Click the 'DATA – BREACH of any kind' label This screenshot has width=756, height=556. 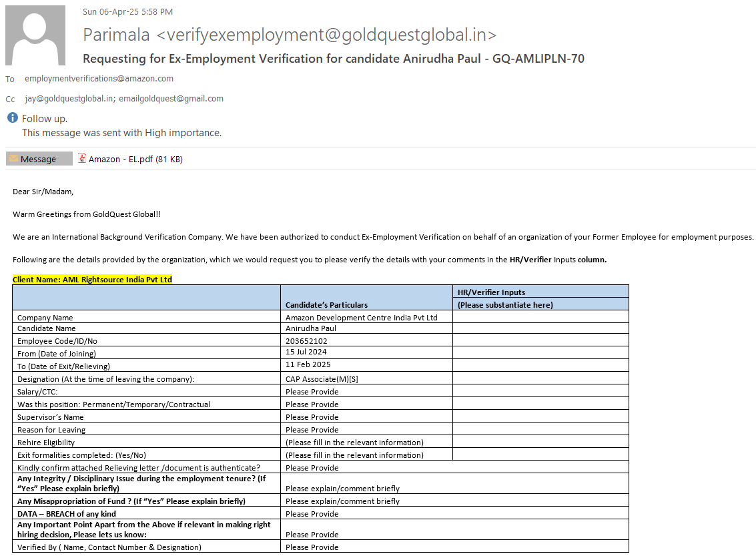pyautogui.click(x=67, y=514)
